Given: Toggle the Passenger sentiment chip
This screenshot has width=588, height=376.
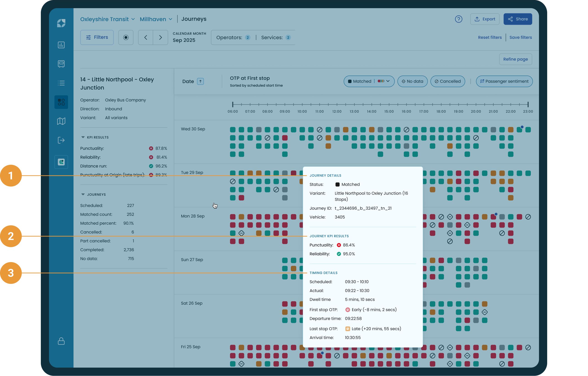Looking at the screenshot, I should pyautogui.click(x=504, y=81).
